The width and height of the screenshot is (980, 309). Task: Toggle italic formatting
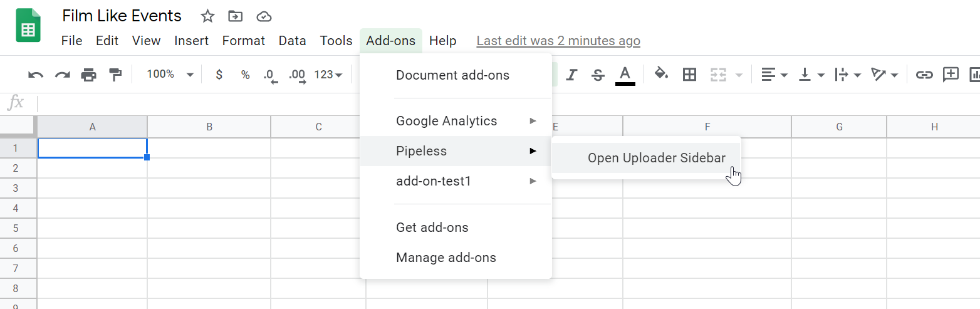571,75
